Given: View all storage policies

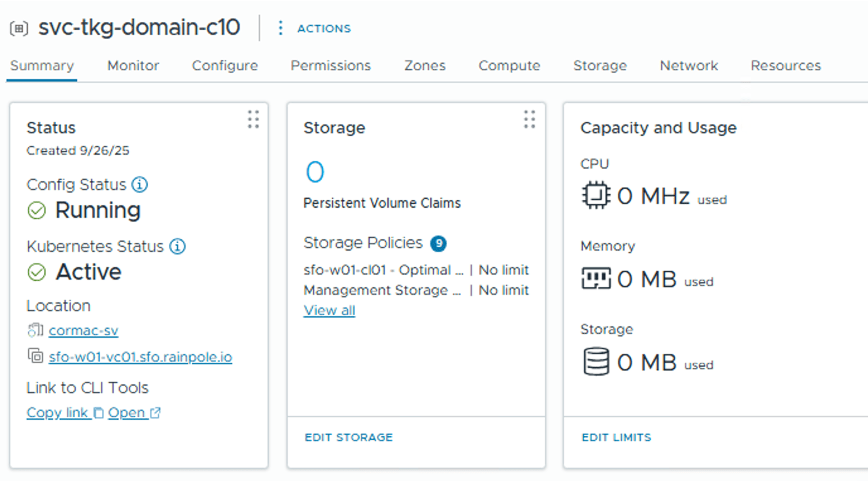Looking at the screenshot, I should pos(329,311).
